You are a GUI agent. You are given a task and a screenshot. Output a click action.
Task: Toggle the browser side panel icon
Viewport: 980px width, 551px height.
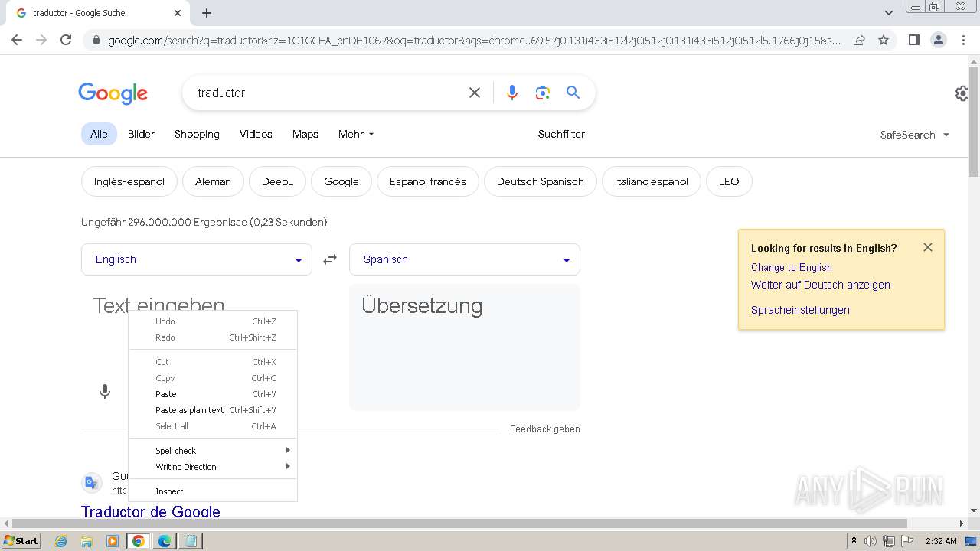coord(913,40)
